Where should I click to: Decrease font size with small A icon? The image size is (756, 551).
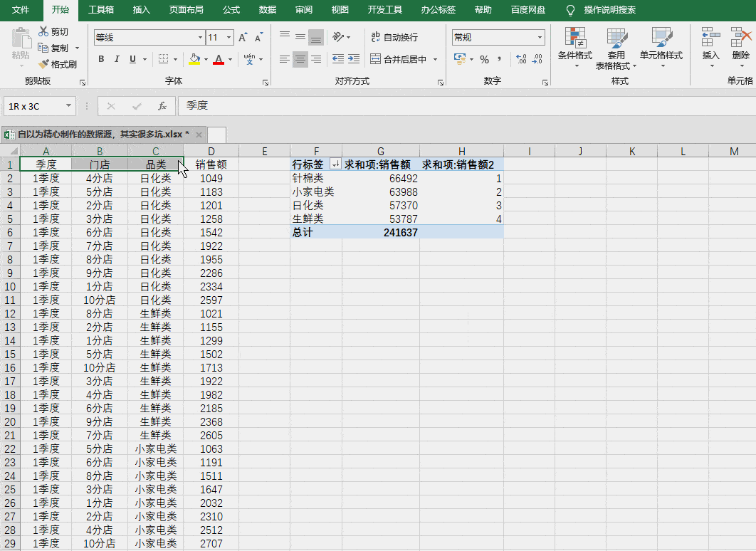pyautogui.click(x=259, y=38)
